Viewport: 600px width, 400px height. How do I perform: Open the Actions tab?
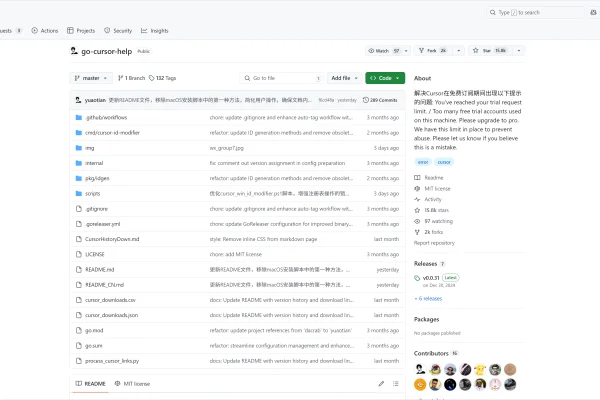(x=45, y=31)
